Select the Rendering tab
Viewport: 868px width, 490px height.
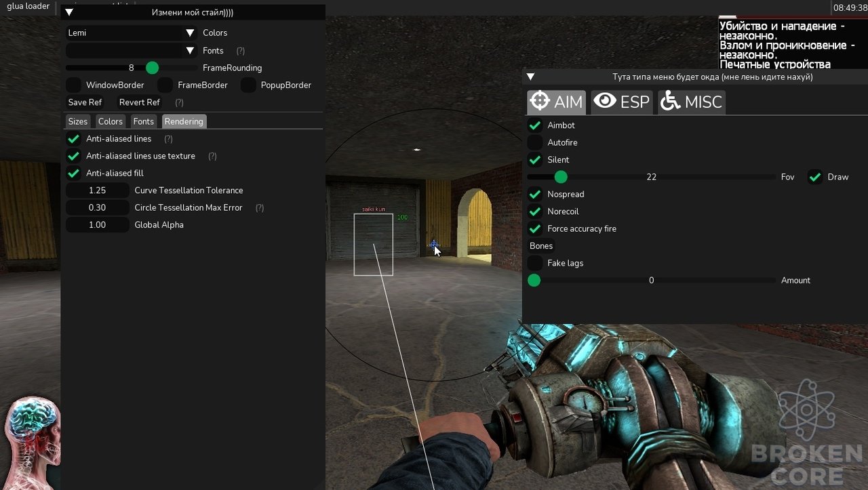[184, 121]
